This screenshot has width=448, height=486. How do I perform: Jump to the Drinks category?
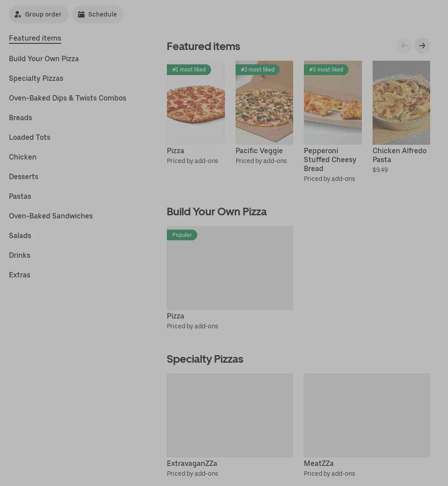pyautogui.click(x=20, y=255)
